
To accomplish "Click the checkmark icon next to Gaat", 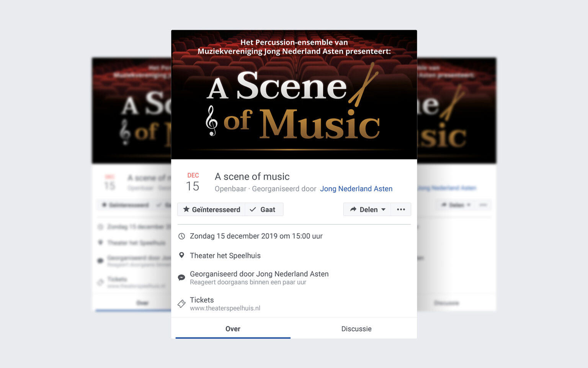I will (253, 209).
